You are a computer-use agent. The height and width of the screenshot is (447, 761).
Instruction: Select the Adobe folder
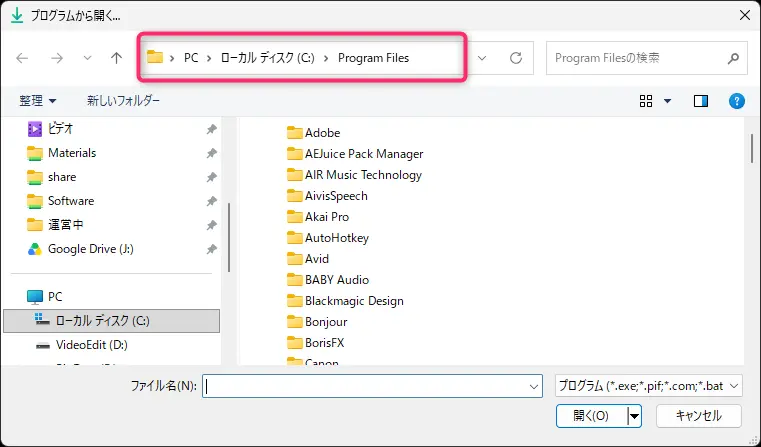[x=322, y=133]
